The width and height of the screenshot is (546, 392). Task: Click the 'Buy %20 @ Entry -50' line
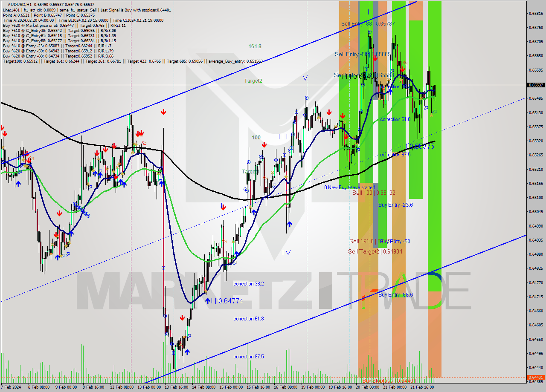point(58,51)
